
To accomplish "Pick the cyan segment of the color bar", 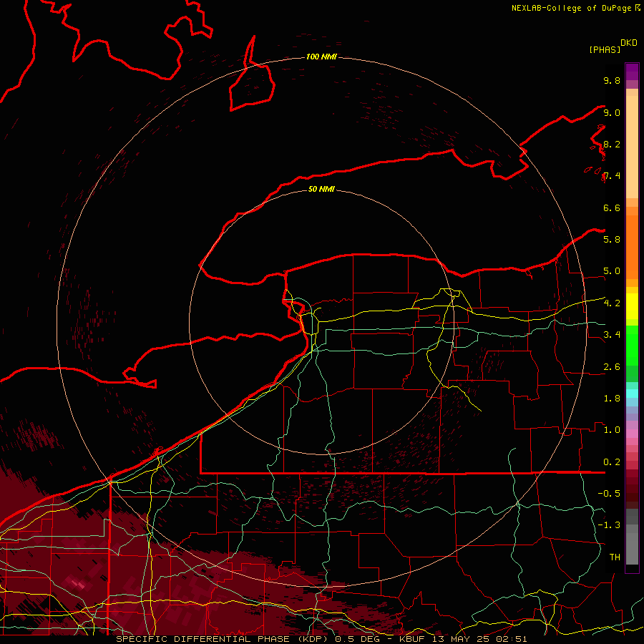I will click(632, 393).
